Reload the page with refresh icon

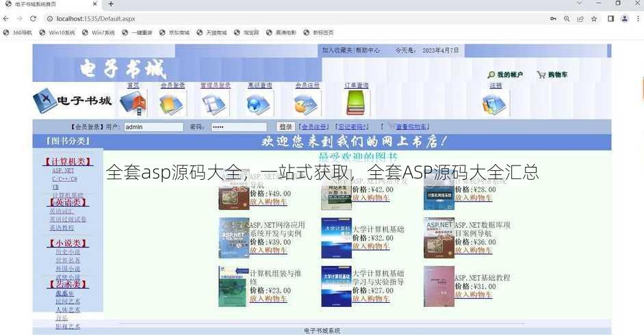34,18
